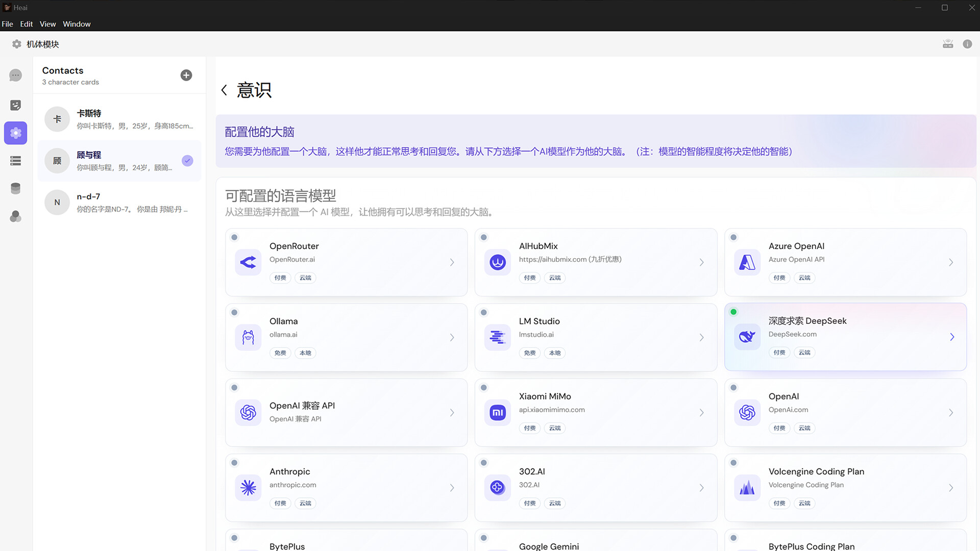Click the inbox tray icon in header
Viewport: 980px width, 551px height.
click(948, 44)
